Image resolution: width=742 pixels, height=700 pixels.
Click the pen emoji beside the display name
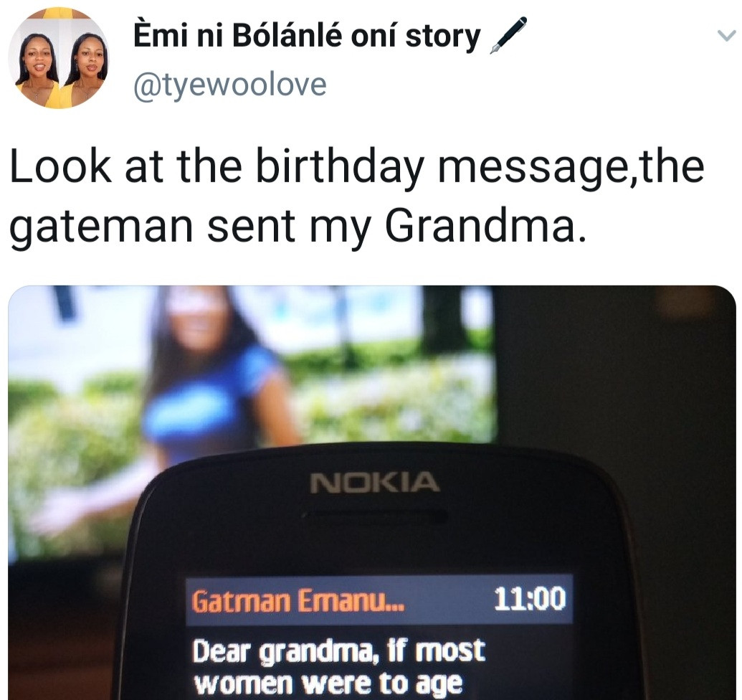508,36
